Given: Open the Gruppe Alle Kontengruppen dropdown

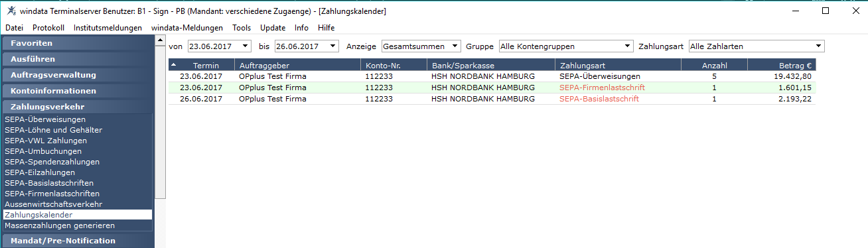Looking at the screenshot, I should [628, 46].
